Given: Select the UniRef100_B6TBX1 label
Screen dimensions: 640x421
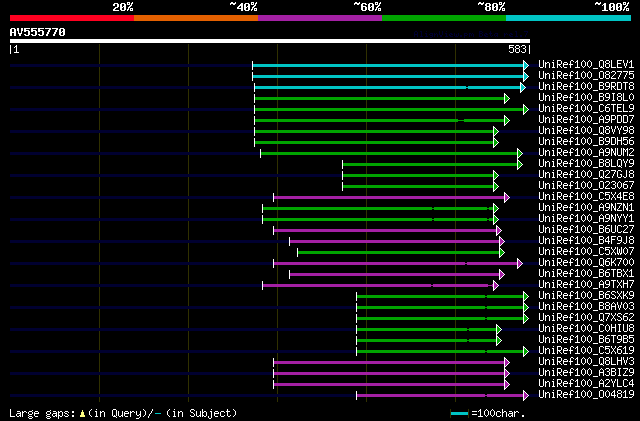Looking at the screenshot, I should pos(586,274).
